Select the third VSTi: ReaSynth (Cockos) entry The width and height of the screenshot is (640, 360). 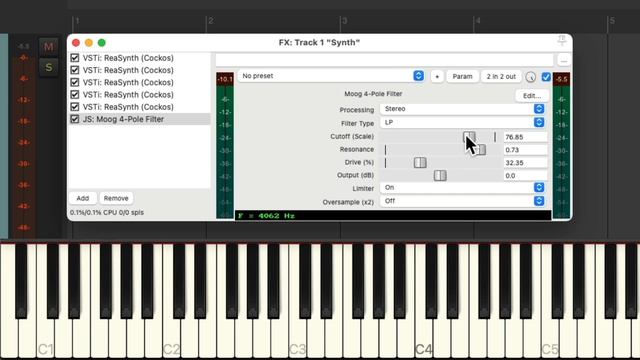[x=128, y=82]
